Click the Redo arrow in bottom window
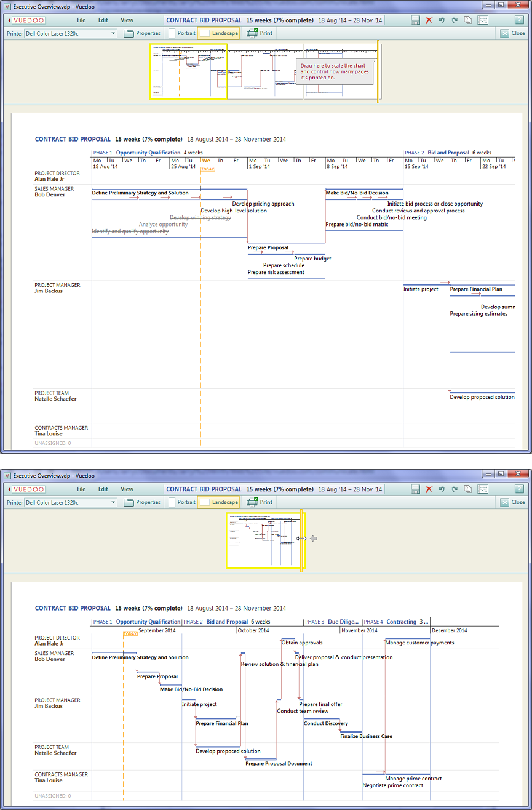532x810 pixels. coord(455,489)
